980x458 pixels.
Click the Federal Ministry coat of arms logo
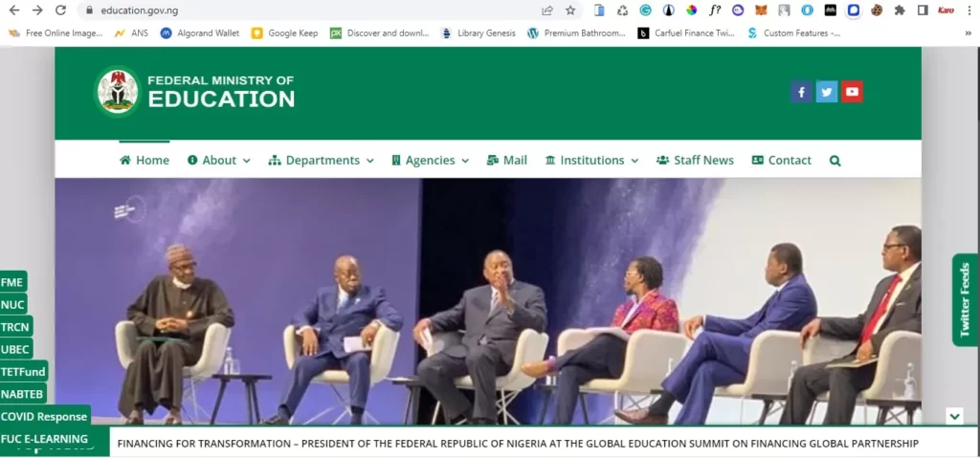(x=117, y=91)
